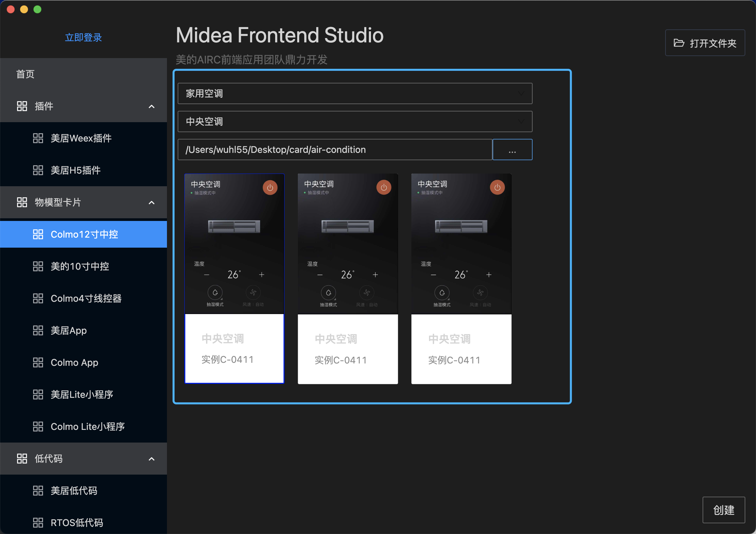Image resolution: width=756 pixels, height=534 pixels.
Task: Open Colmo Lite小程序 in the sidebar
Action: point(83,427)
